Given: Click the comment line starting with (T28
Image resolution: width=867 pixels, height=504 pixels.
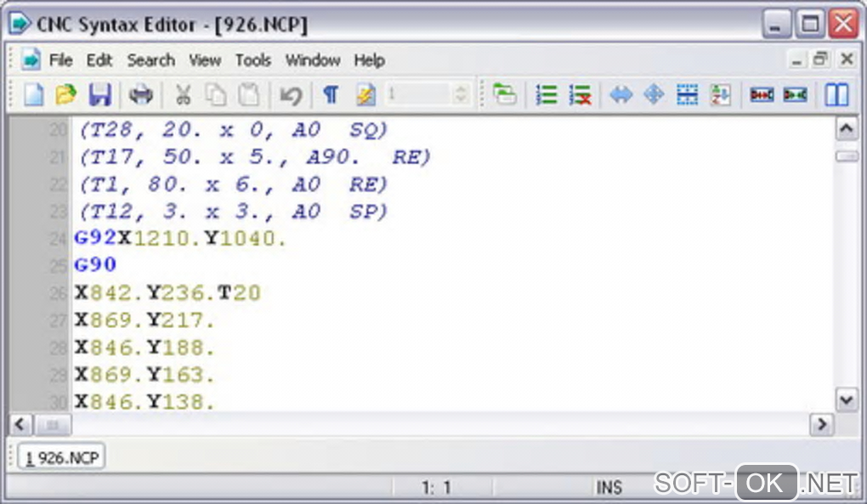Looking at the screenshot, I should tap(234, 130).
